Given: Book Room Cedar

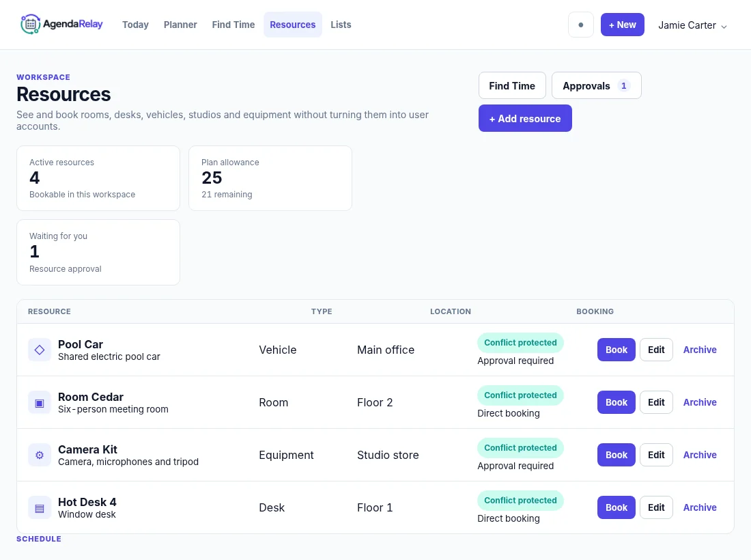Looking at the screenshot, I should pyautogui.click(x=617, y=402).
